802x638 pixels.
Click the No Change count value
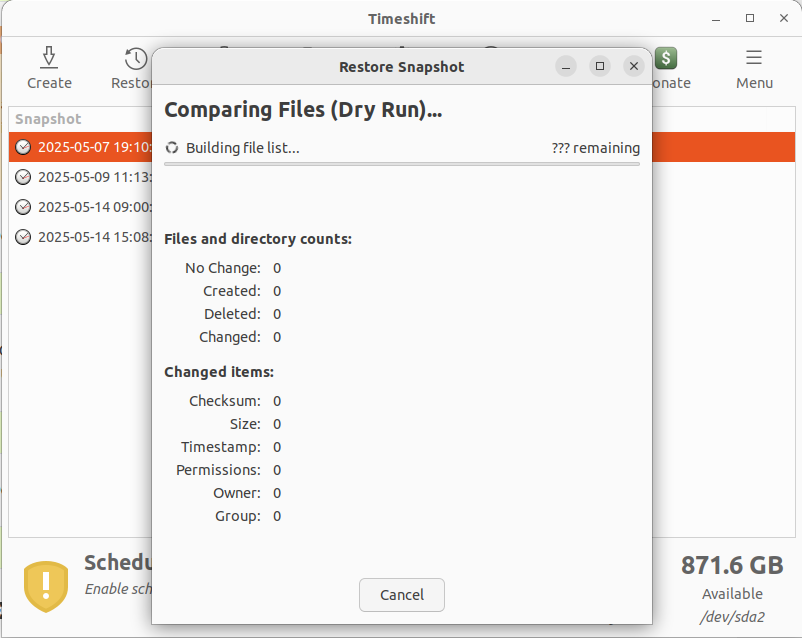tap(277, 268)
